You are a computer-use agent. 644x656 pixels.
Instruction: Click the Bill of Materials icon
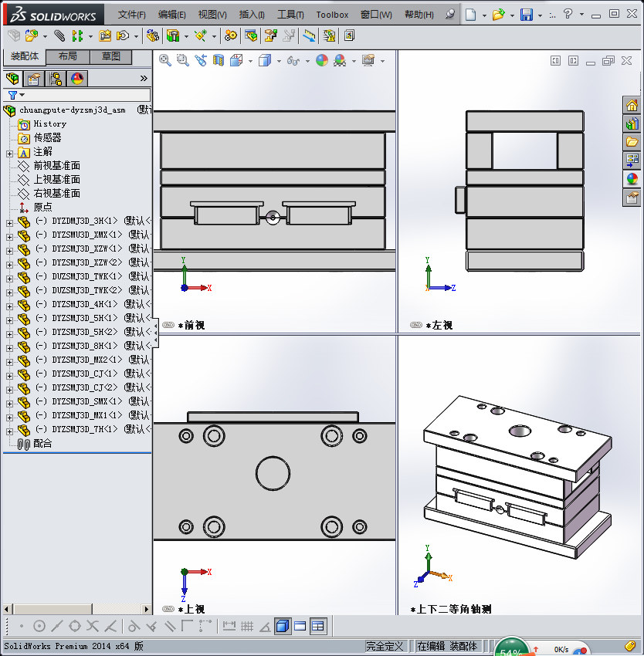click(251, 36)
